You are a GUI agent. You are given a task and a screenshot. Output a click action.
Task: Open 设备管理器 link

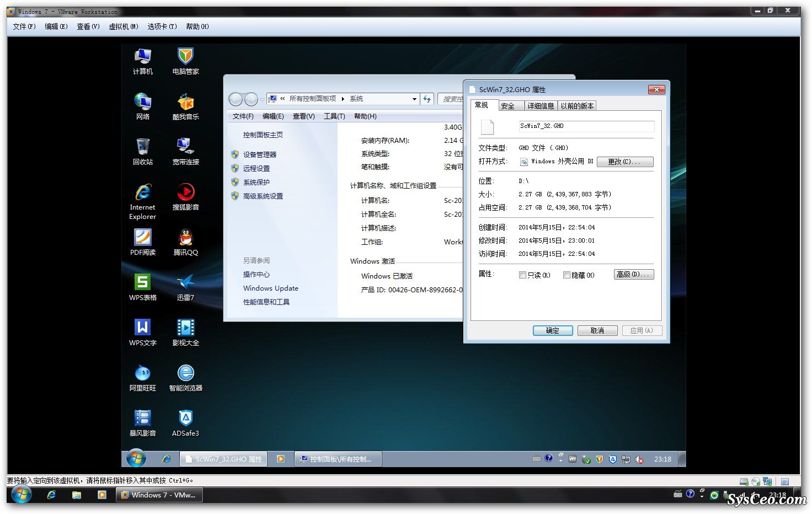(260, 155)
